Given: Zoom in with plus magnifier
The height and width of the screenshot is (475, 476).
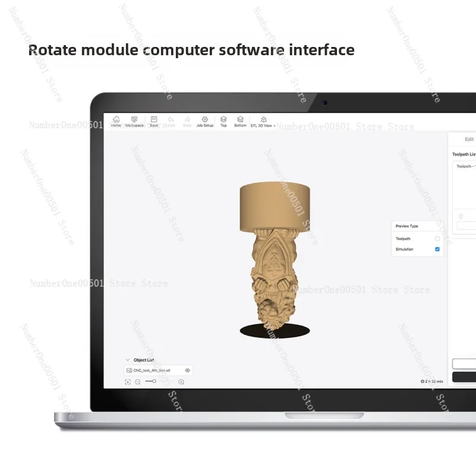Looking at the screenshot, I should click(181, 382).
